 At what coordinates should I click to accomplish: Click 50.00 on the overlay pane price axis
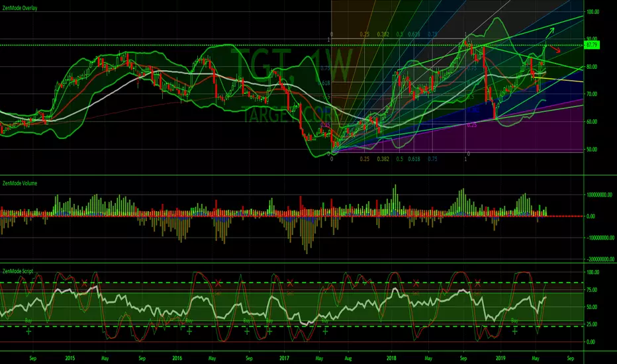(x=592, y=150)
